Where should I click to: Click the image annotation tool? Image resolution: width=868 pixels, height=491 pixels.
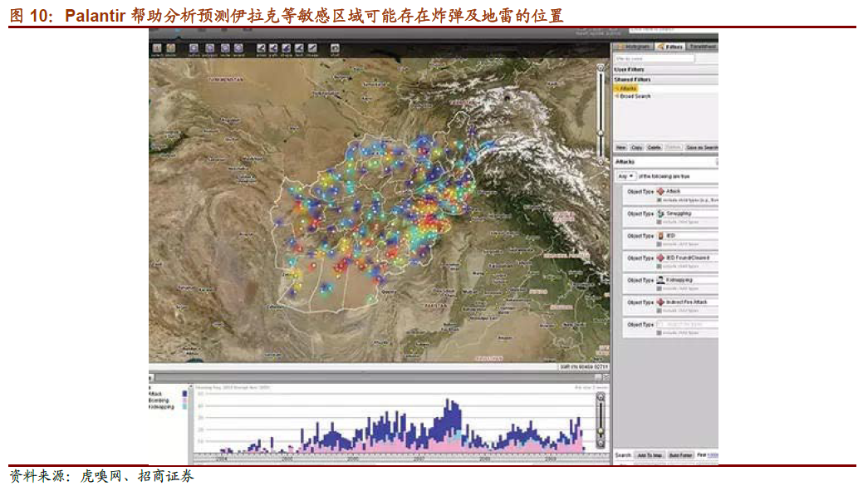point(313,49)
